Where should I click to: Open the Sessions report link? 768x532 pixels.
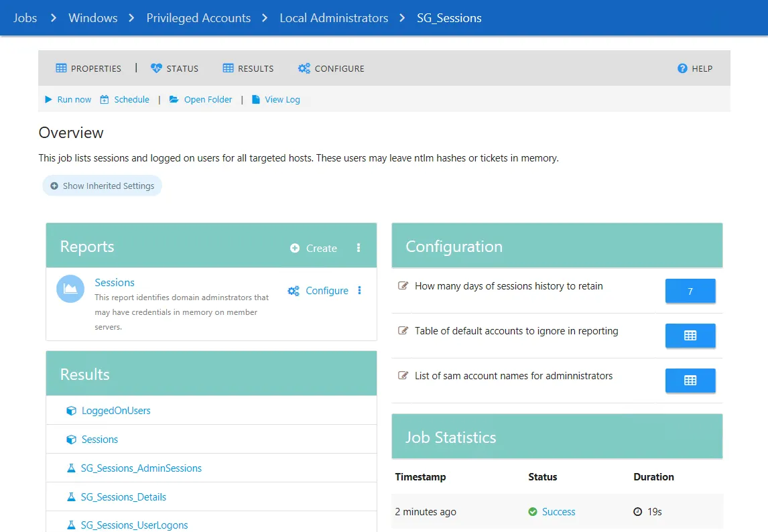coord(115,283)
